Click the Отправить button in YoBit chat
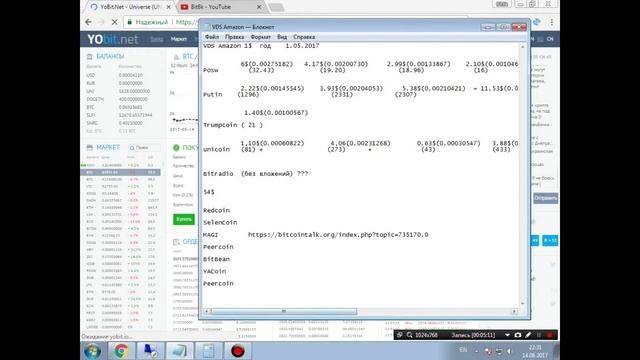This screenshot has height=360, width=640. tap(545, 198)
